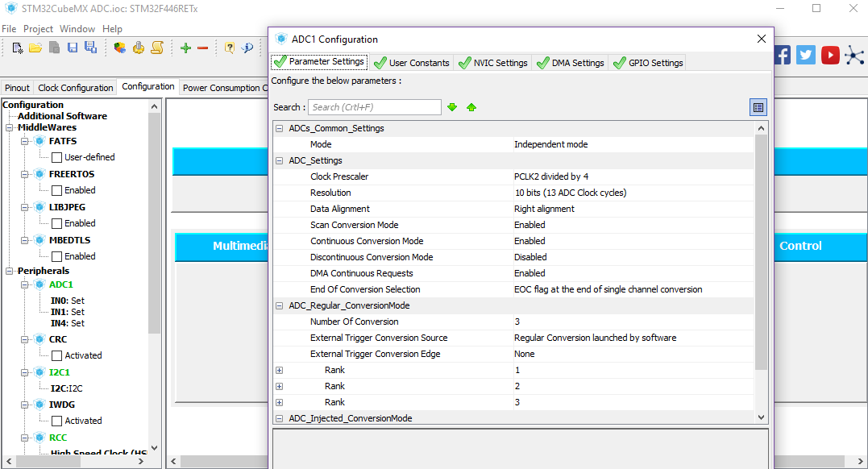Click the Save Project As icon
Screen dimensions: 868x469
91,48
